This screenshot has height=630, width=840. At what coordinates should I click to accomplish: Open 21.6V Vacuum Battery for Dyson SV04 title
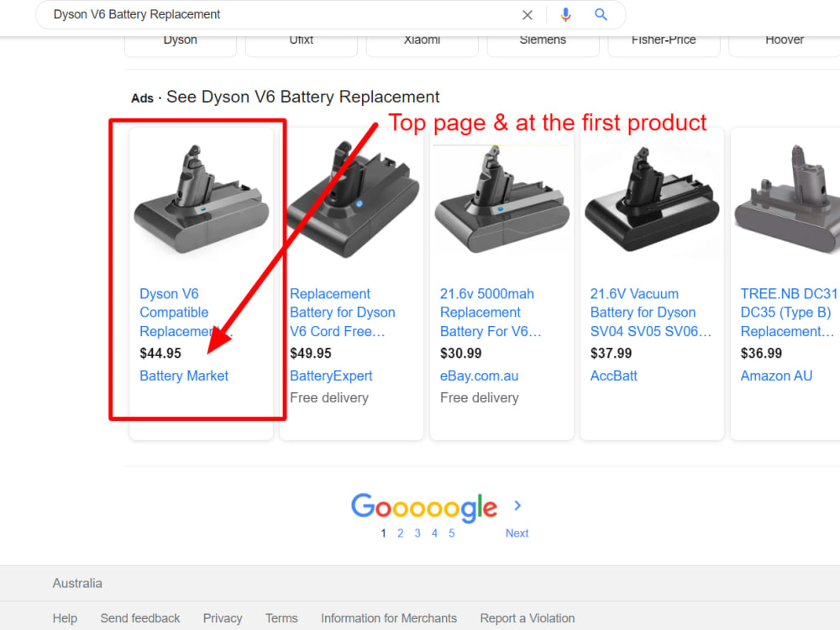pos(651,312)
